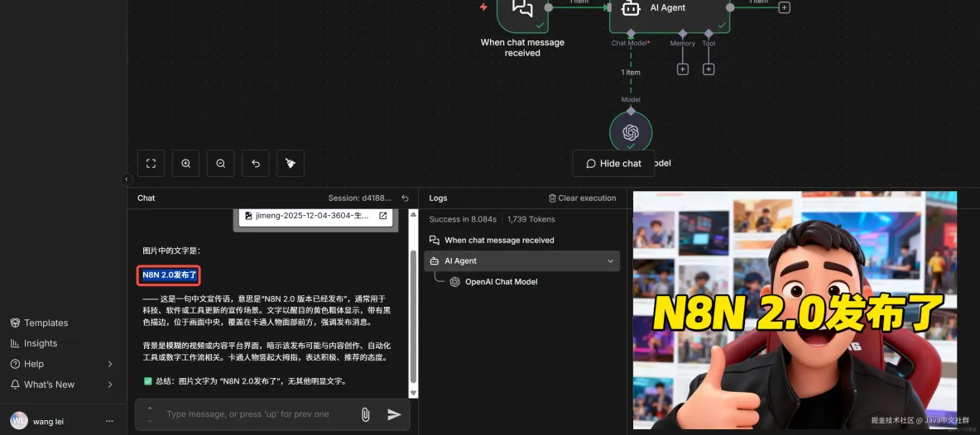
Task: Expand the What's New submenu chevron
Action: pyautogui.click(x=110, y=385)
